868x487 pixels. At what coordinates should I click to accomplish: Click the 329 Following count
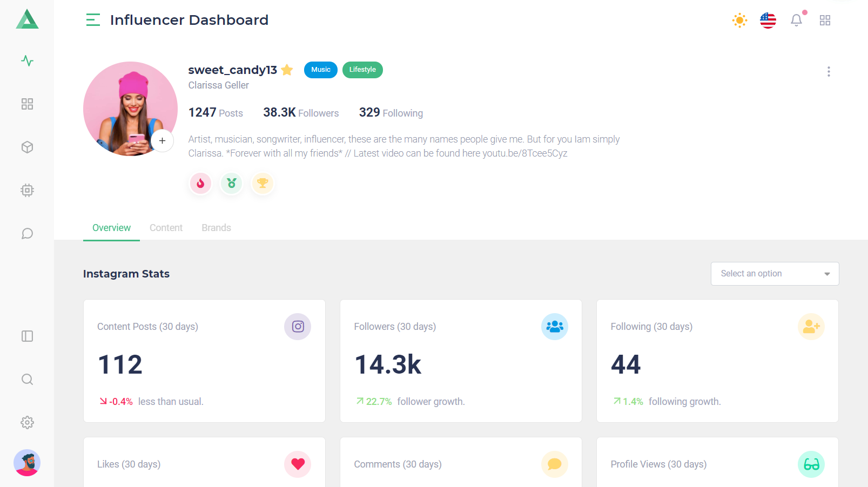pos(391,112)
